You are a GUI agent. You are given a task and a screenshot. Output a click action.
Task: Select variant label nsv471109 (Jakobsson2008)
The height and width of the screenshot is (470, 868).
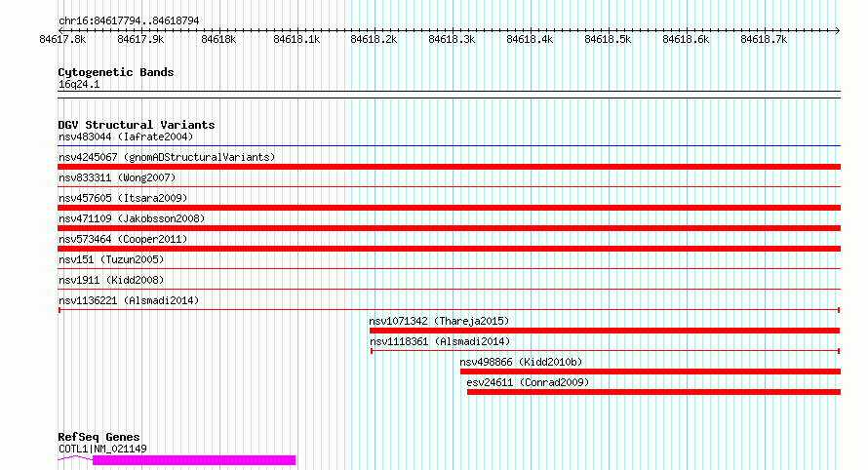(132, 218)
